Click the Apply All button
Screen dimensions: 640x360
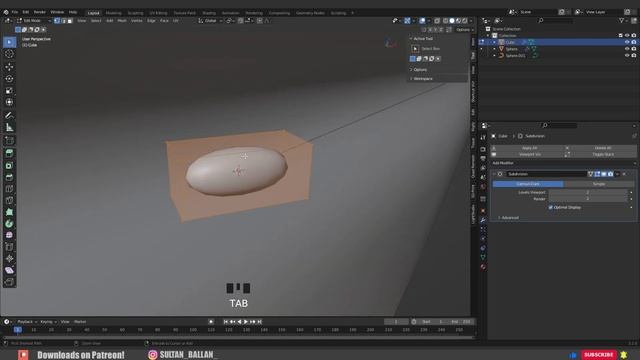[529, 148]
